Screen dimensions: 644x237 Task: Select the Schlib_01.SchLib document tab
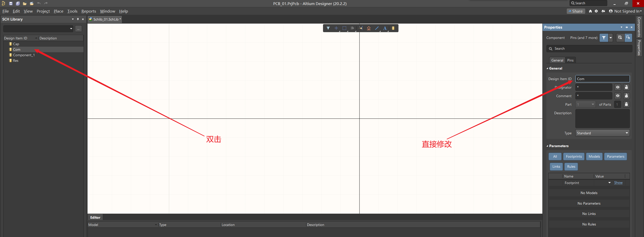coord(105,19)
